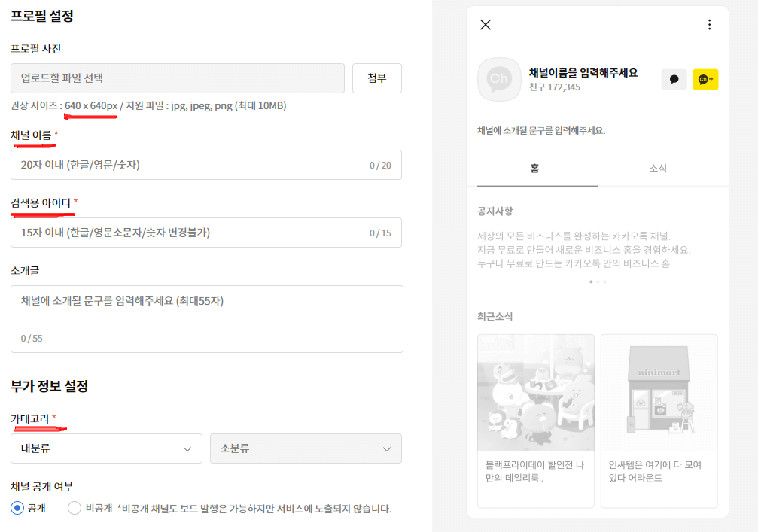
Task: Click the second page indicator dot
Action: tap(597, 280)
